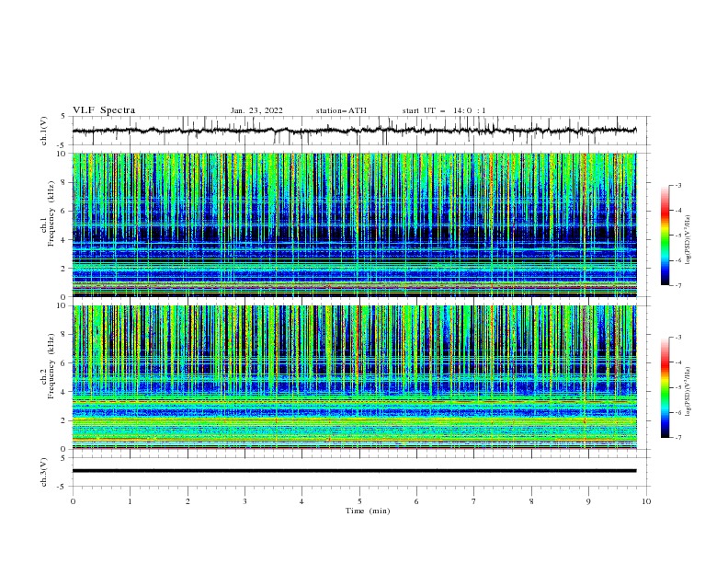
Task: Click the ch.3 flat black voltage trace
Action: point(354,471)
